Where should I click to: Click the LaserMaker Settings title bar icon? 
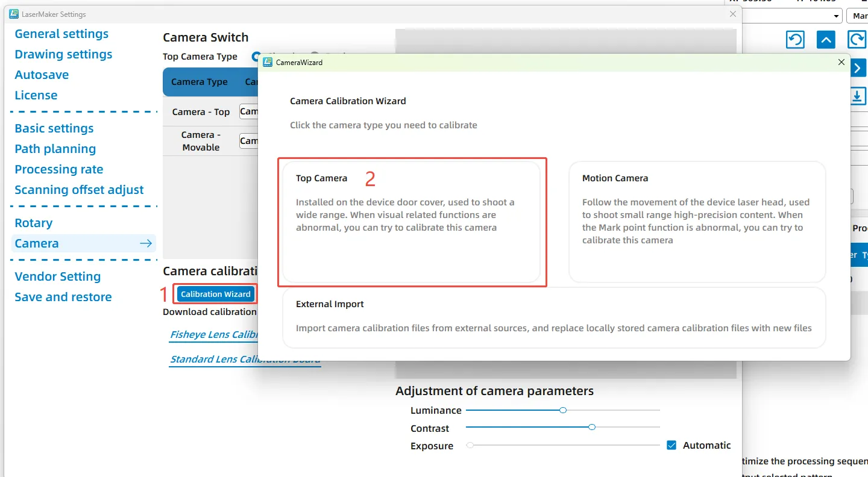[14, 14]
